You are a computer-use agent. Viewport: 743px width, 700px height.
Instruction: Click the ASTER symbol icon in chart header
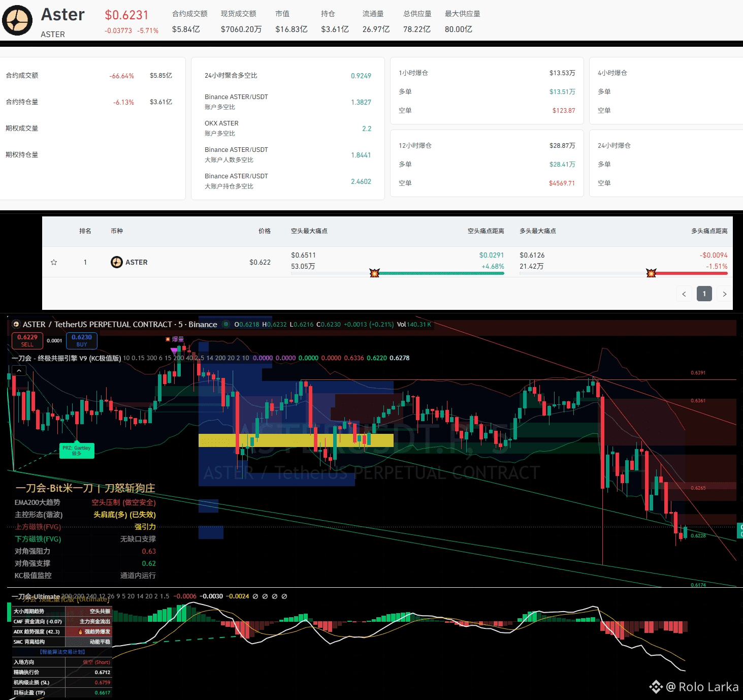[x=16, y=324]
